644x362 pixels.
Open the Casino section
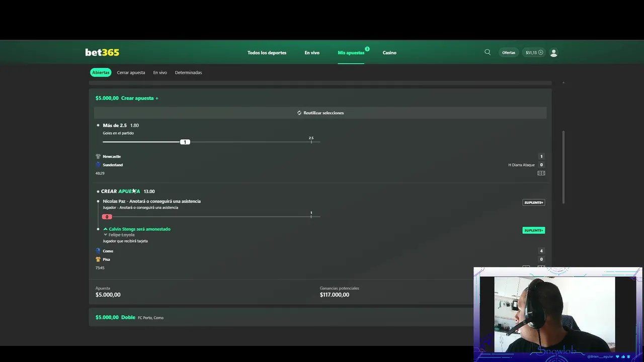(x=389, y=52)
